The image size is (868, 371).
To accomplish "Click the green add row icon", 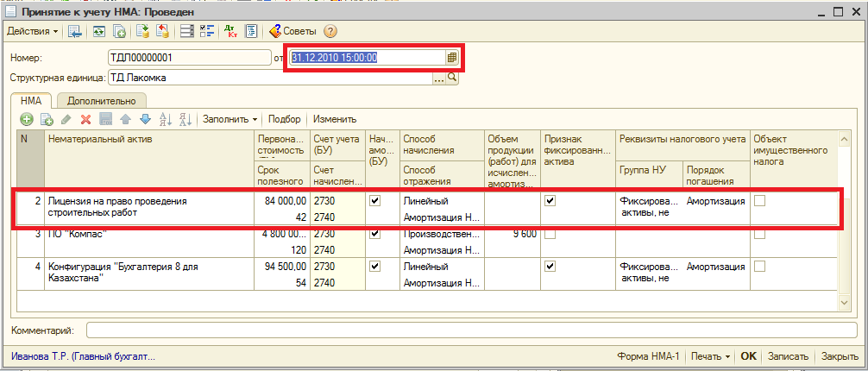I will 27,119.
